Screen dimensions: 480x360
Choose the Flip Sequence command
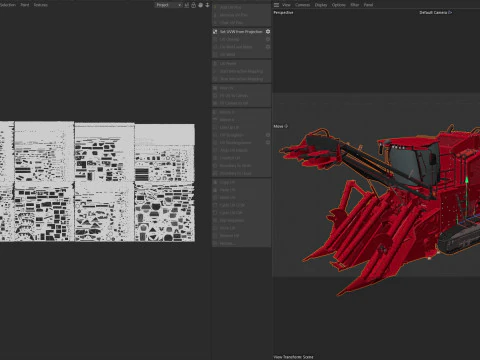coord(242,221)
